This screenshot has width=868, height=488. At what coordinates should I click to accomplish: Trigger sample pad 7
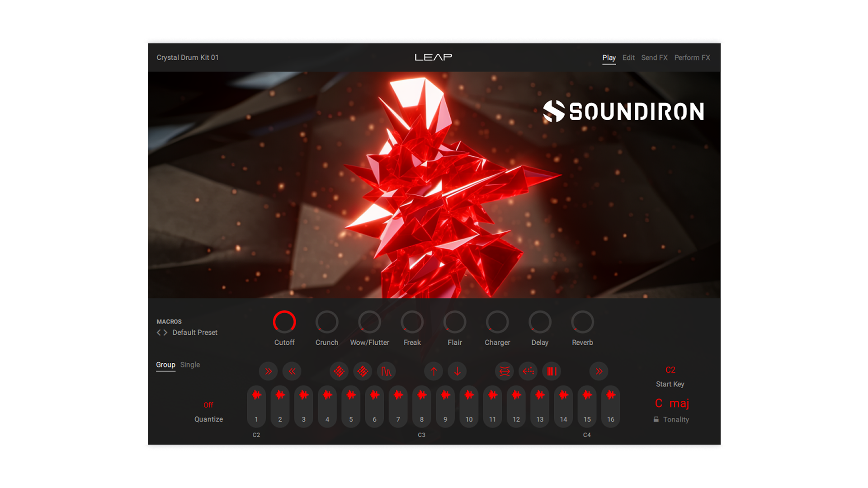pos(398,406)
